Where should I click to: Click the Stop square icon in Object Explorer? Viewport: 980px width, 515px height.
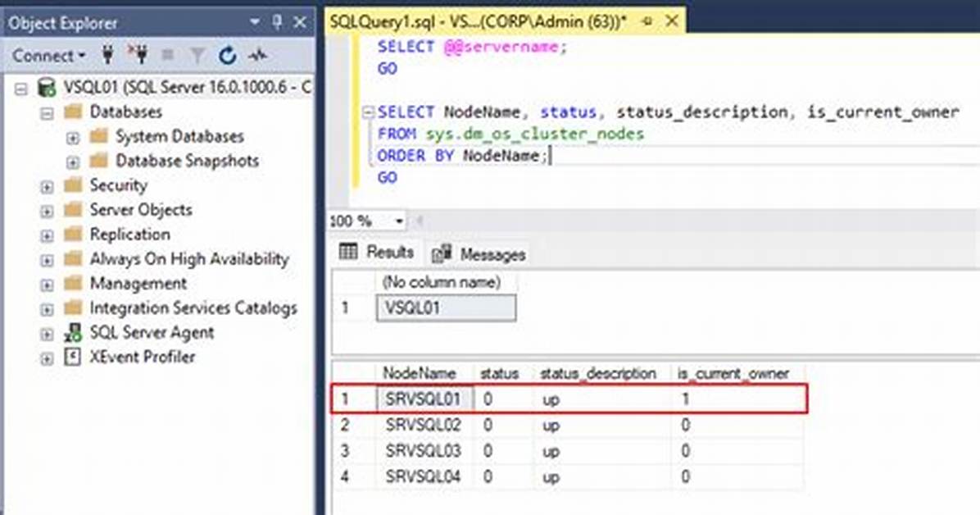(x=167, y=56)
